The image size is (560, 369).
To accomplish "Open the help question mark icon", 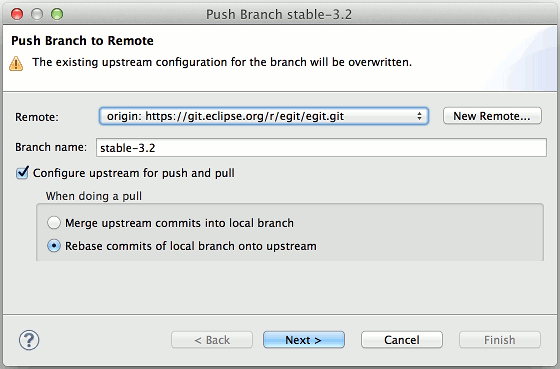I will pos(29,340).
